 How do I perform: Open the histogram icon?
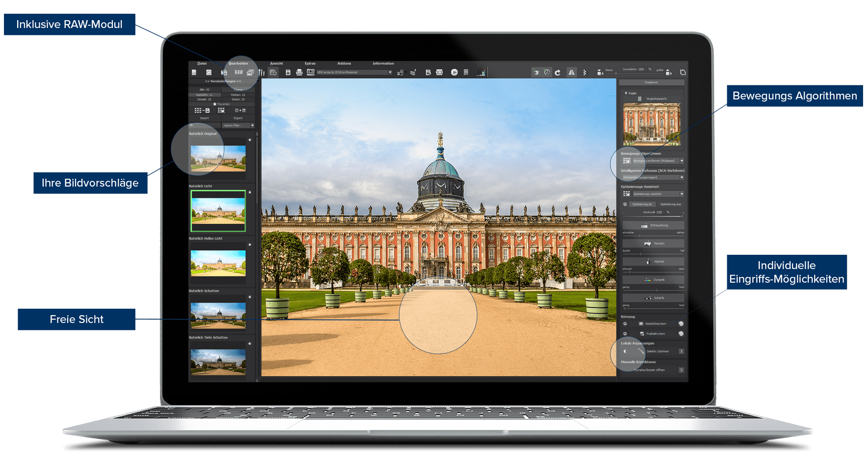481,73
